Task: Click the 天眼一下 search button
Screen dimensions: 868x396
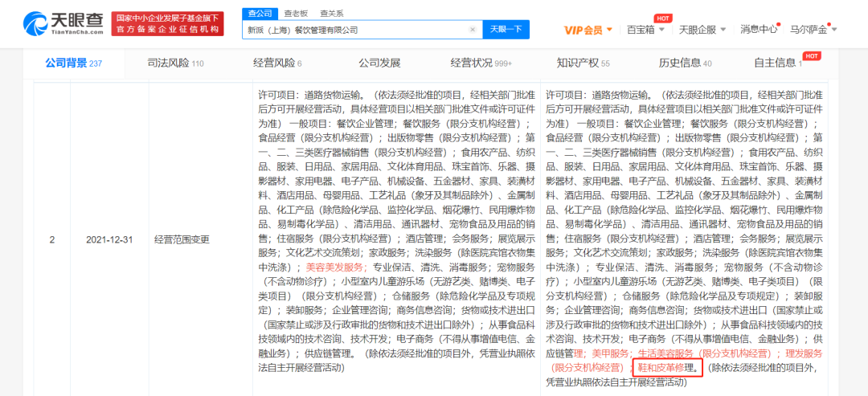Action: 506,30
